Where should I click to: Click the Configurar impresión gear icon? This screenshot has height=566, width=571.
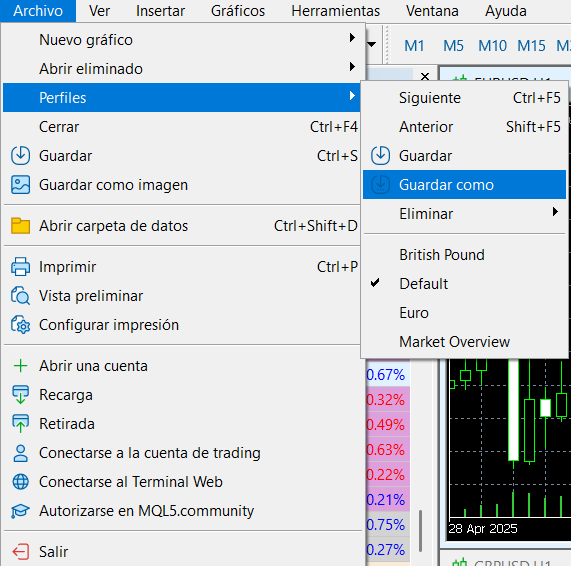click(x=20, y=325)
